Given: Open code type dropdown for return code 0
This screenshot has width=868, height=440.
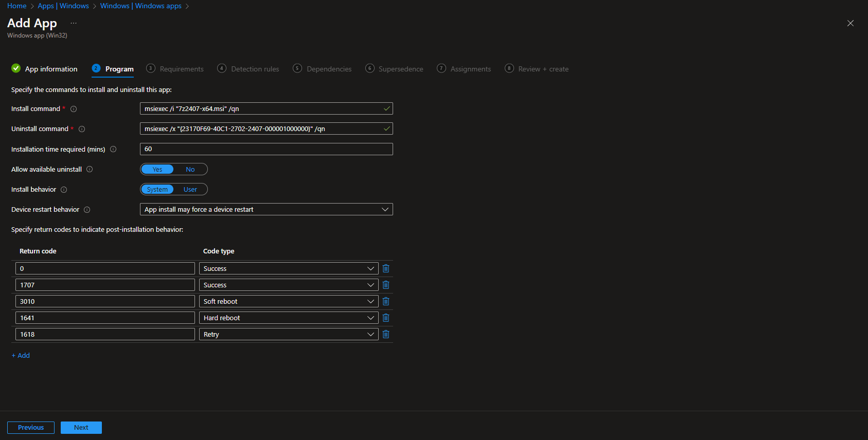Looking at the screenshot, I should 288,268.
